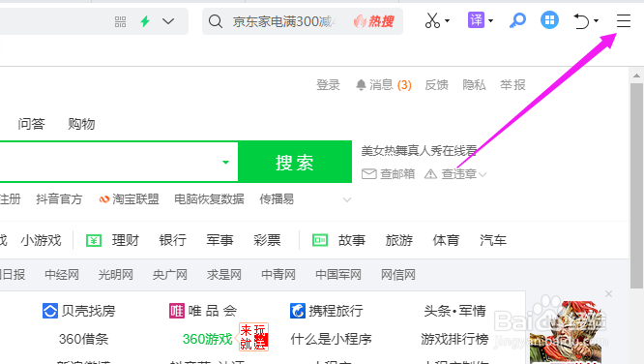This screenshot has width=644, height=364.
Task: Open the 汽车 category
Action: click(493, 240)
